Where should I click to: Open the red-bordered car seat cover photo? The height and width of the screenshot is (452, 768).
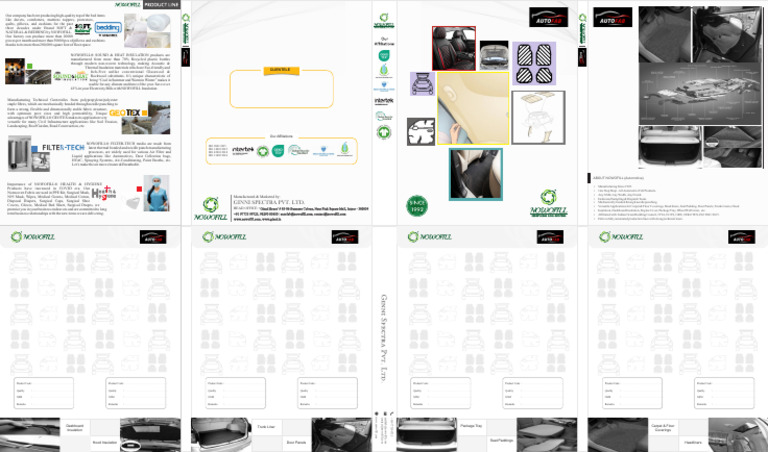click(454, 48)
